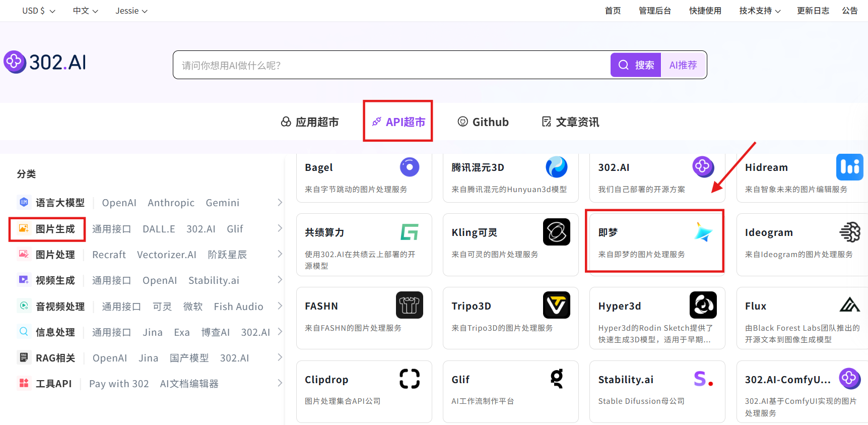The height and width of the screenshot is (425, 868).
Task: Click the 视频生成 category icon
Action: (24, 280)
